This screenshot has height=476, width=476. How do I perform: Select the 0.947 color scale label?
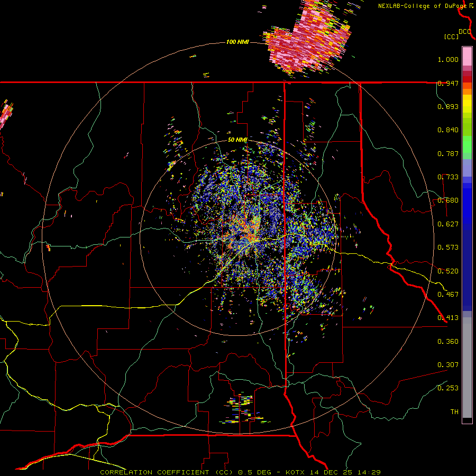coord(448,83)
